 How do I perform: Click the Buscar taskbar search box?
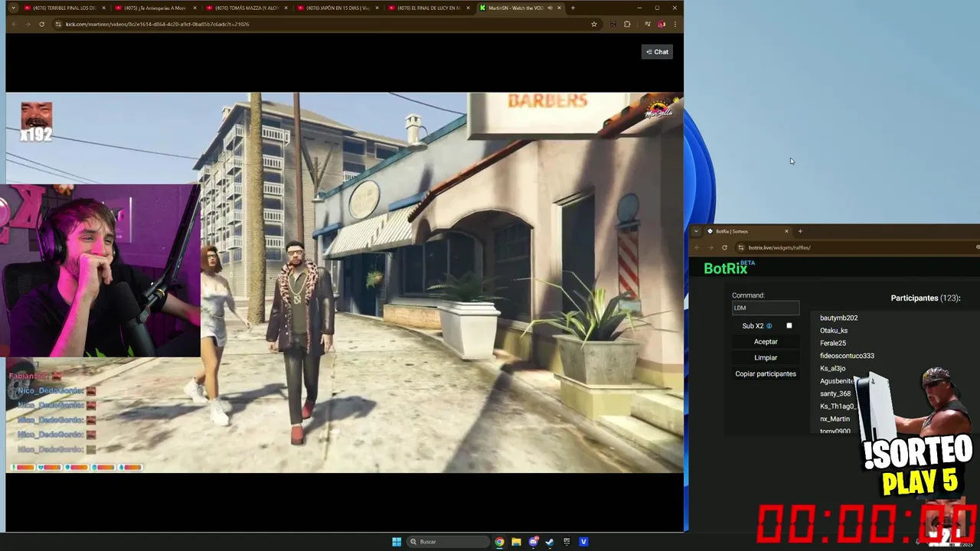449,542
